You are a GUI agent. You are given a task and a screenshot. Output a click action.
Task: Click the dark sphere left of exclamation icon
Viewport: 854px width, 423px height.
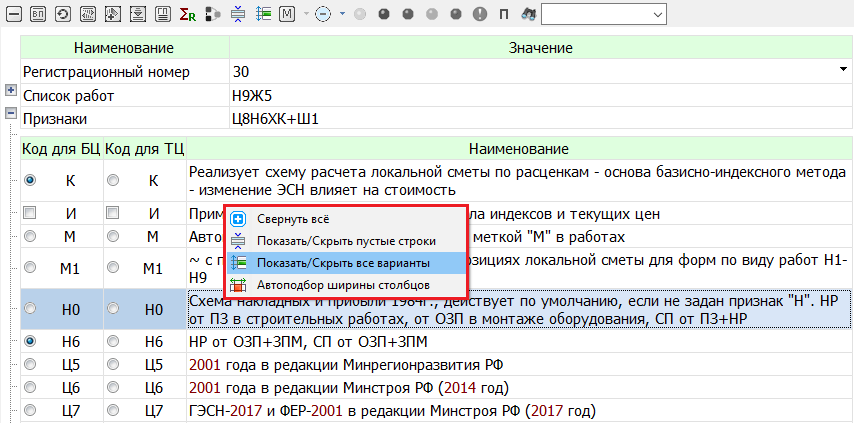456,15
